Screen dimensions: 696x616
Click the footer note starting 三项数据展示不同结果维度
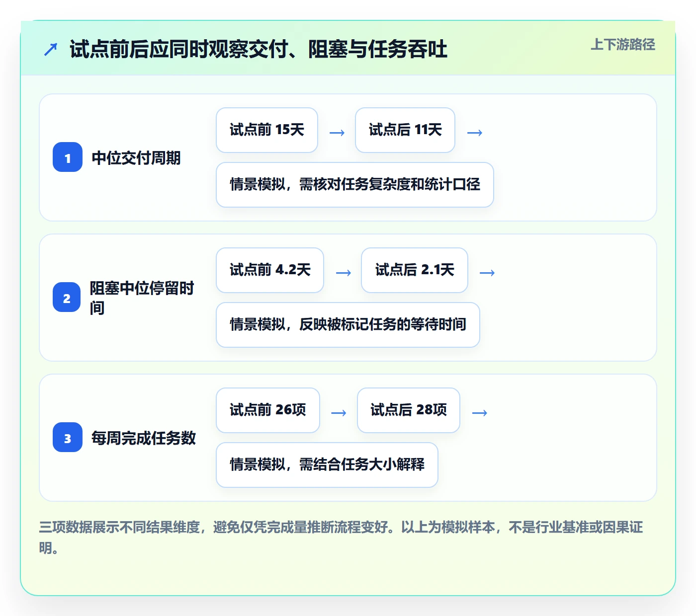341,537
